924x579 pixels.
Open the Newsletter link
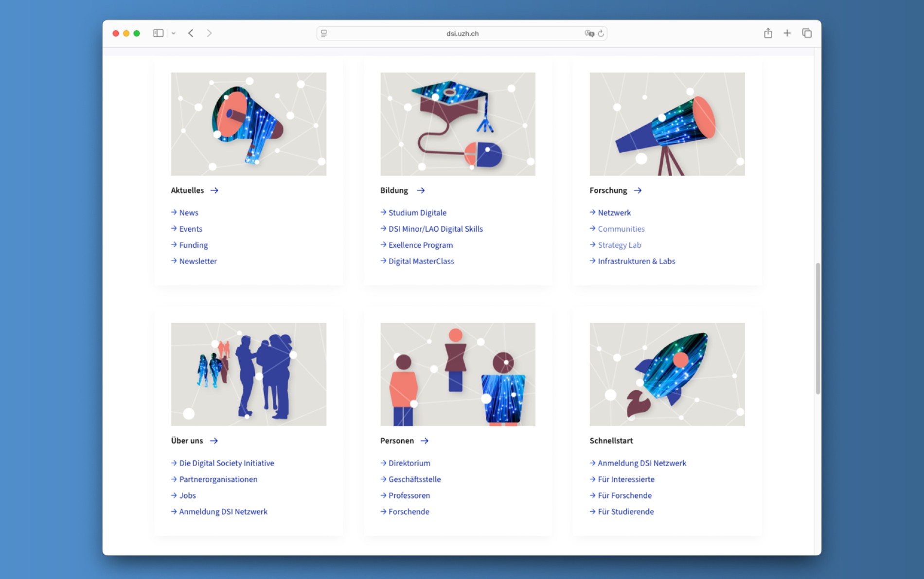[x=197, y=261]
